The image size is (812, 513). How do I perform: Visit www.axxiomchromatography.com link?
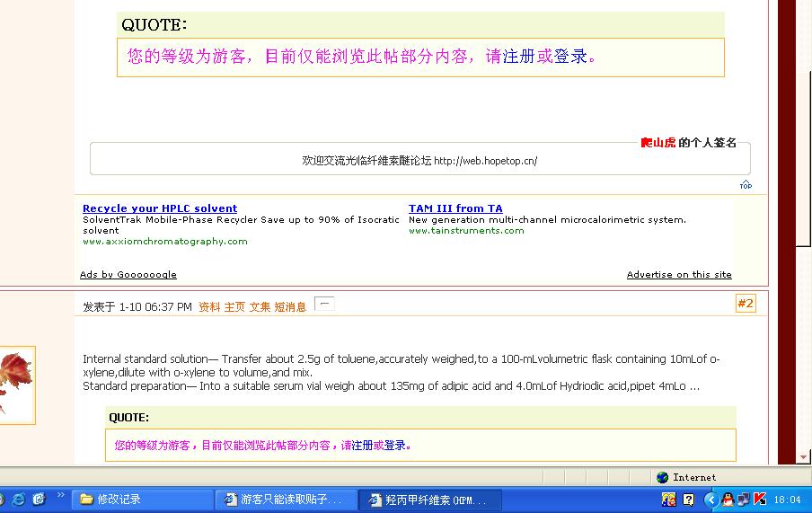tap(165, 242)
